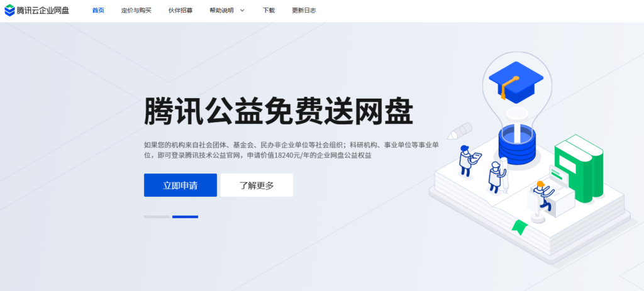Open the 首页 nav item

98,11
